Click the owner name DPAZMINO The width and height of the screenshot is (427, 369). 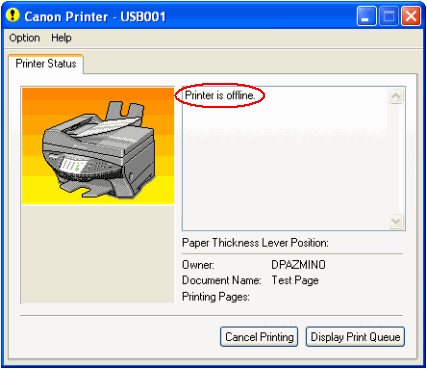pos(298,265)
